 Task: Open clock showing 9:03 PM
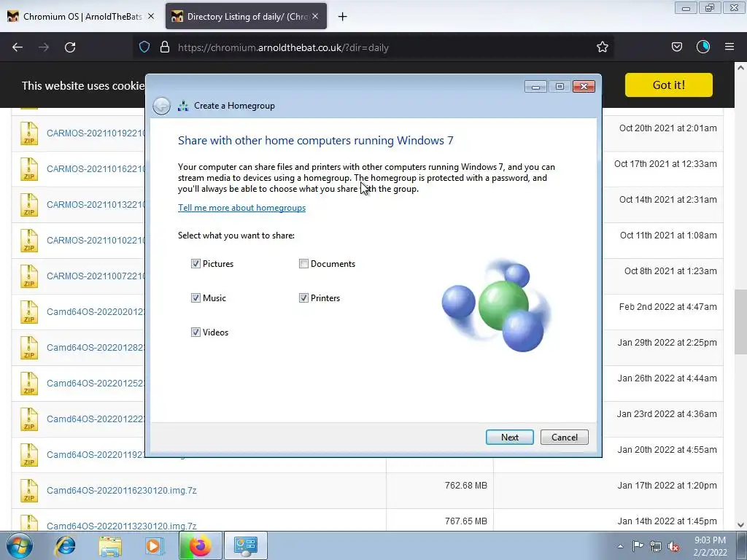[710, 546]
